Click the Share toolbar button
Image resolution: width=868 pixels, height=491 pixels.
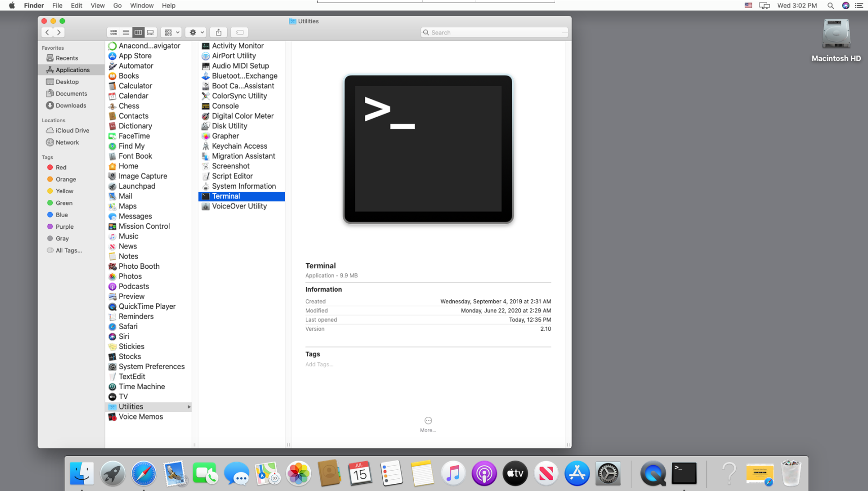[x=219, y=32]
